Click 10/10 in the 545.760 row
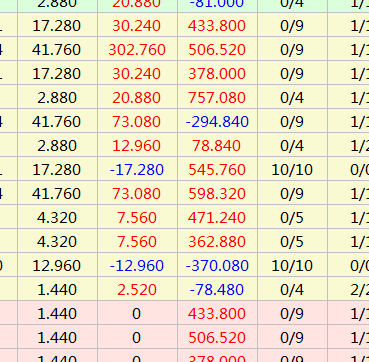This screenshot has width=369, height=362. [292, 169]
